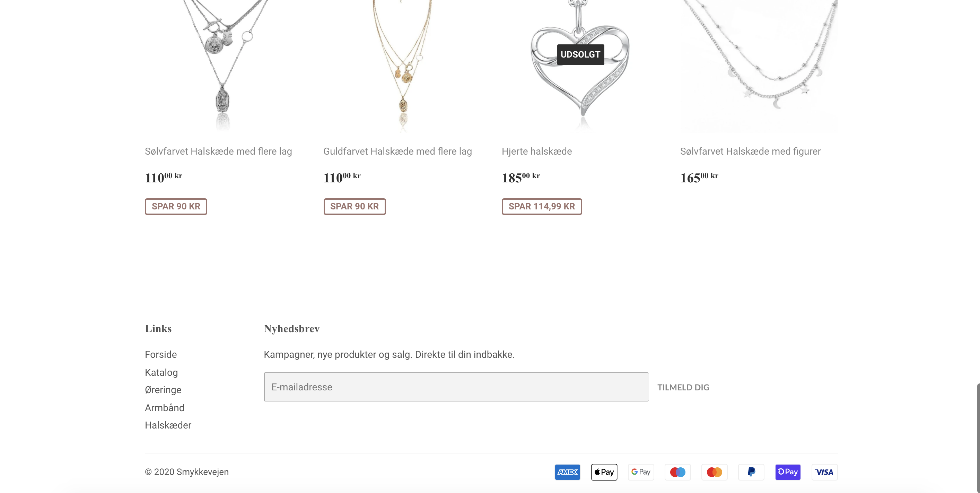The width and height of the screenshot is (980, 493).
Task: Focus the E-mailadresse newsletter field
Action: pos(456,387)
